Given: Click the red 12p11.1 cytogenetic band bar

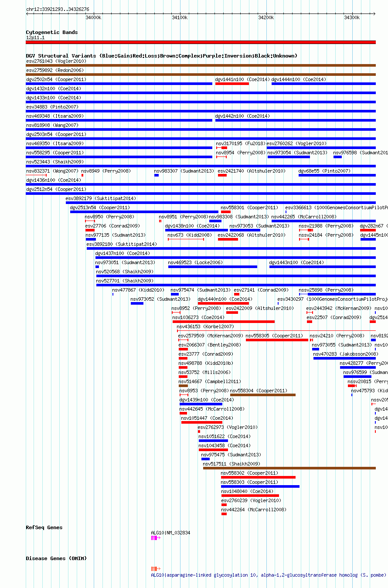Looking at the screenshot, I should coord(201,42).
